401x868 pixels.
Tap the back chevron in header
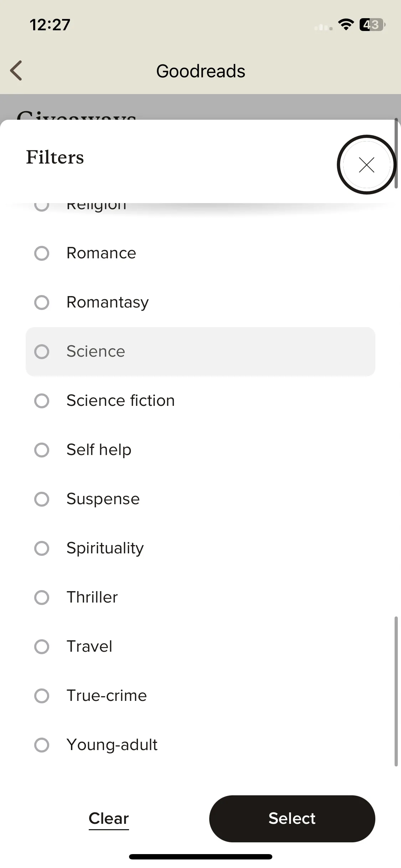(x=16, y=71)
